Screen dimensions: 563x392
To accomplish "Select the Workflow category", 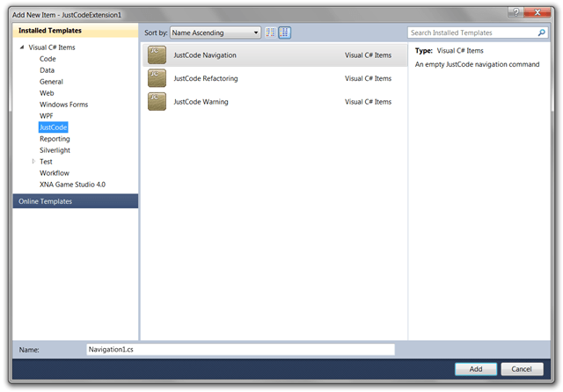I will click(x=55, y=173).
